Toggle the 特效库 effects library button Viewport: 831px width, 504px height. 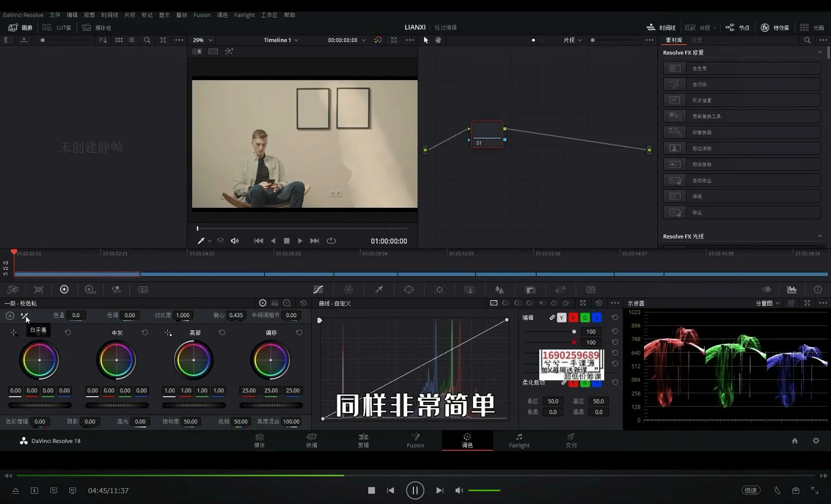pyautogui.click(x=775, y=28)
